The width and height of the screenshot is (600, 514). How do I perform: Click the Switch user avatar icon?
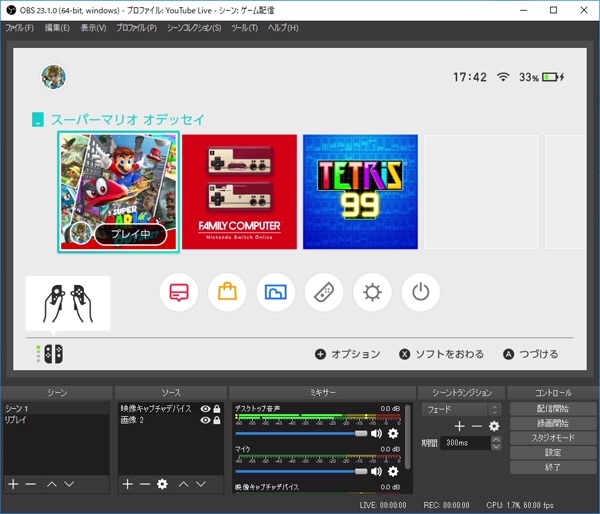point(54,77)
